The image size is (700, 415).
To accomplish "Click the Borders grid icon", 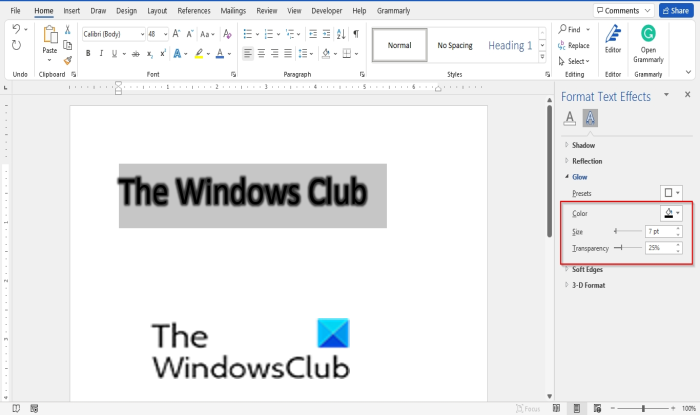I will [x=347, y=54].
